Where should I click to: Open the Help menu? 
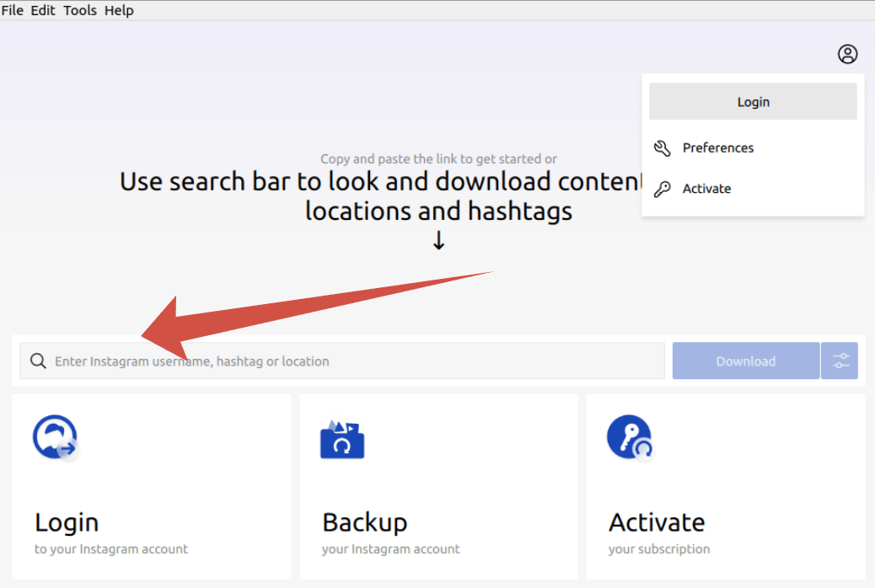click(119, 11)
